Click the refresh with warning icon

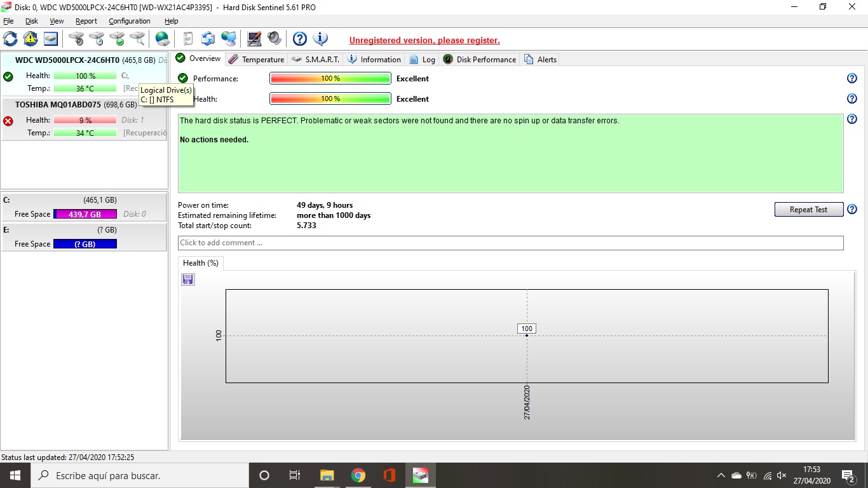(31, 39)
